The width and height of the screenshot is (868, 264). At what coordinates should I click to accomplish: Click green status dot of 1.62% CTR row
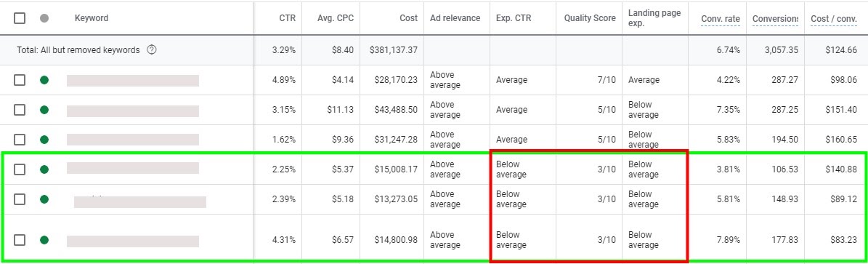click(x=44, y=140)
